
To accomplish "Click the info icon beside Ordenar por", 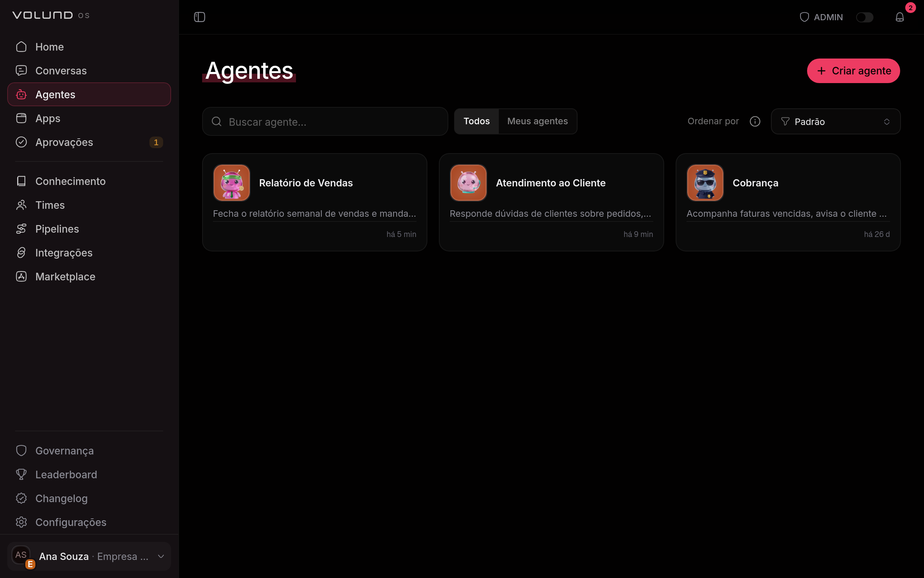I will coord(755,121).
